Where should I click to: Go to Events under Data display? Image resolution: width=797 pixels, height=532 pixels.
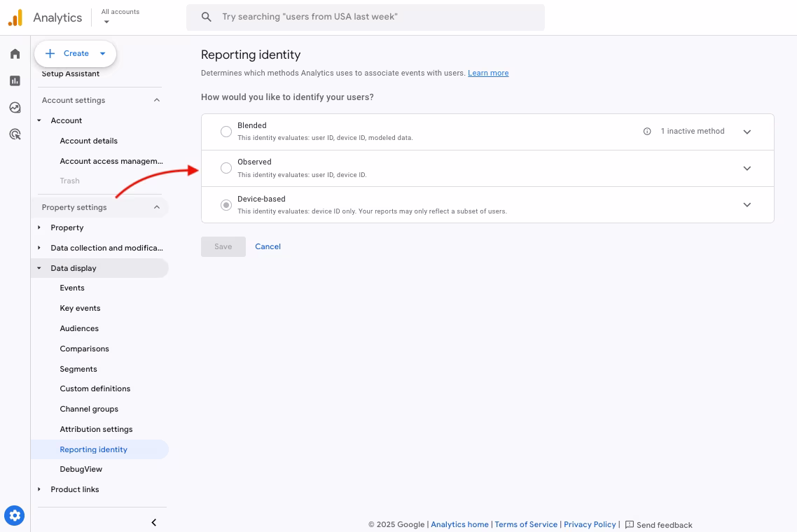point(72,288)
